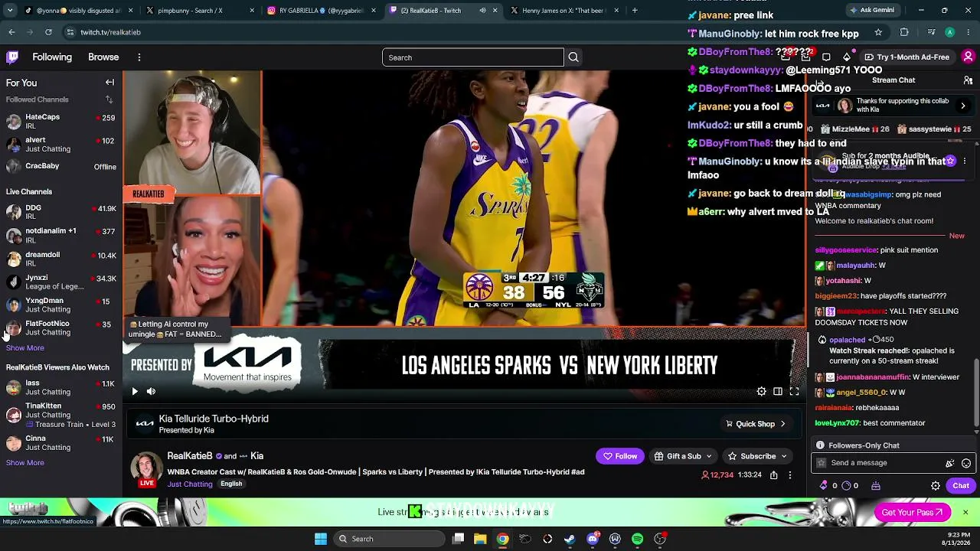Mute the stream volume
The height and width of the screenshot is (551, 980).
coord(151,392)
